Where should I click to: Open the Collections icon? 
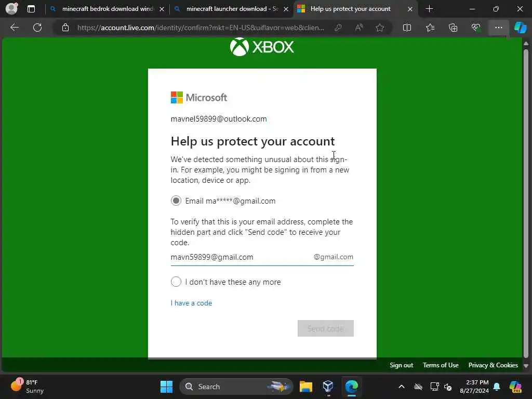(x=453, y=28)
